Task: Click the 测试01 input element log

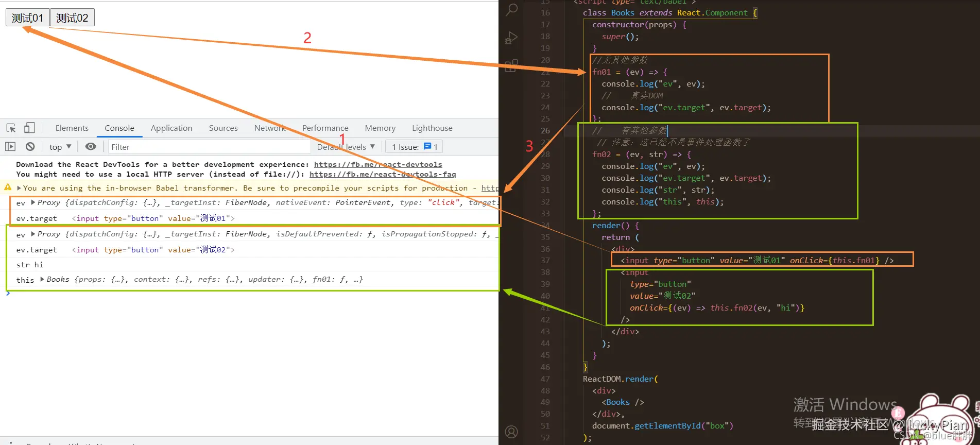Action: click(x=153, y=218)
